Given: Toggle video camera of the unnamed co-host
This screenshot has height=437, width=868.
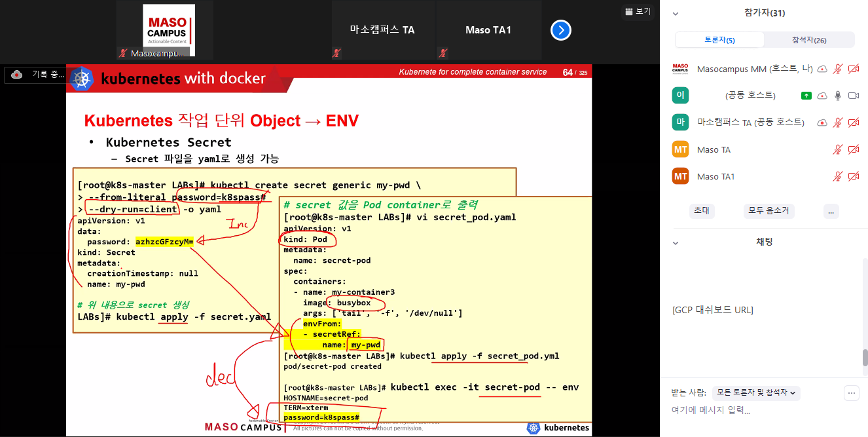Looking at the screenshot, I should [853, 96].
